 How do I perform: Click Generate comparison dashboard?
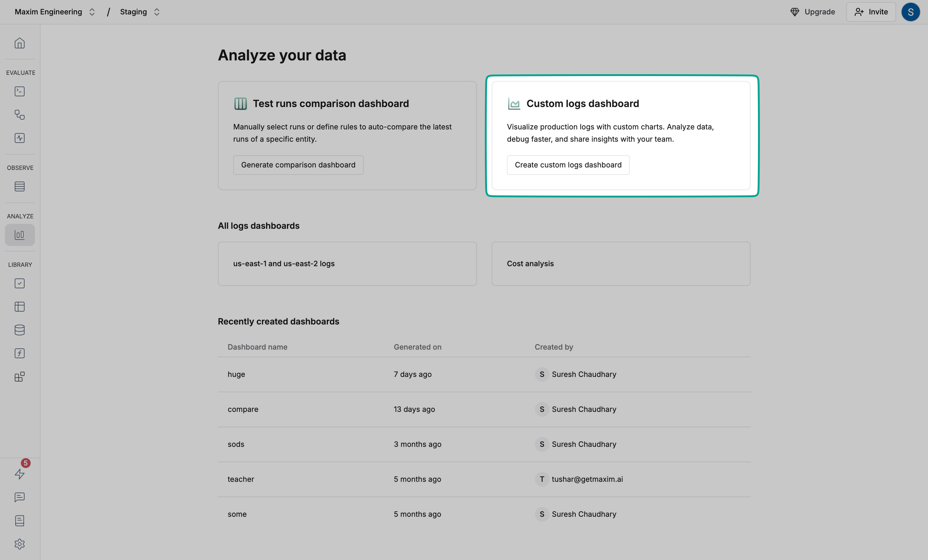(x=298, y=165)
